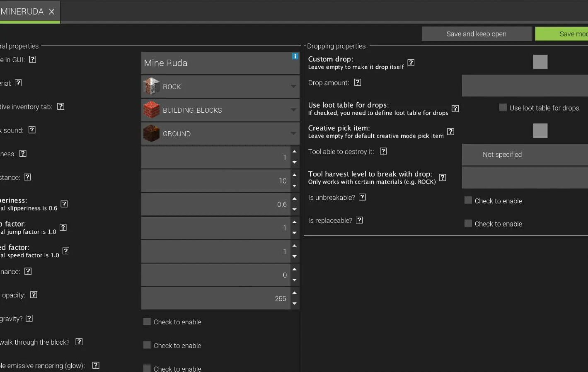Open help icon next to Material
This screenshot has height=372, width=588.
[x=18, y=83]
